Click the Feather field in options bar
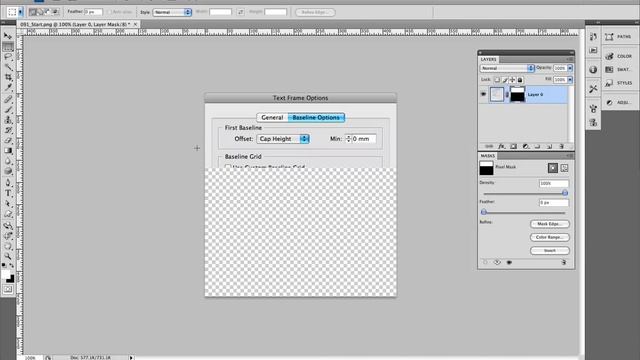This screenshot has height=360, width=640. (93, 12)
